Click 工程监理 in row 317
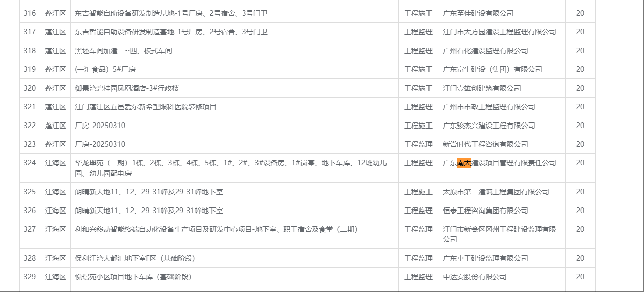Viewport: 644px width, 292px height. click(418, 32)
